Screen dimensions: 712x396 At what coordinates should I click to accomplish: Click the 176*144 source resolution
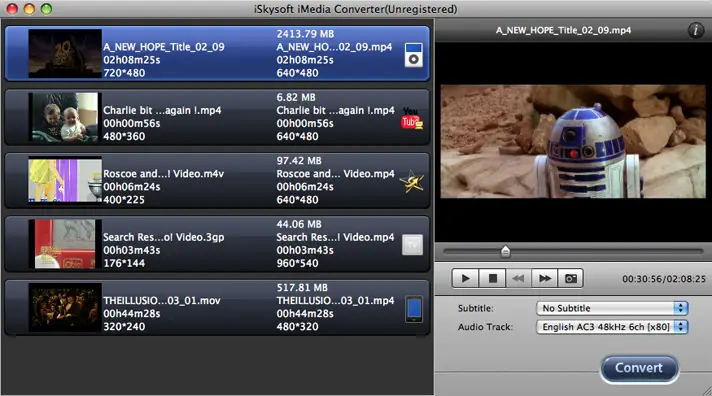(124, 263)
